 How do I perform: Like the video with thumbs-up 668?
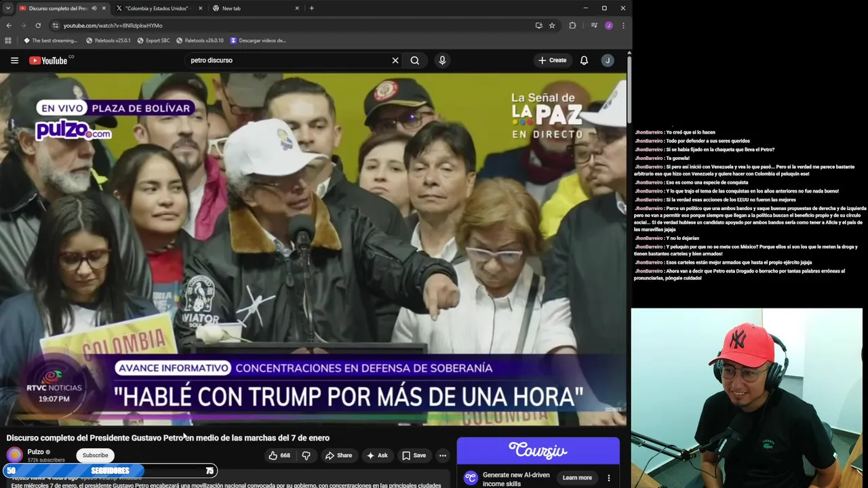tap(279, 455)
